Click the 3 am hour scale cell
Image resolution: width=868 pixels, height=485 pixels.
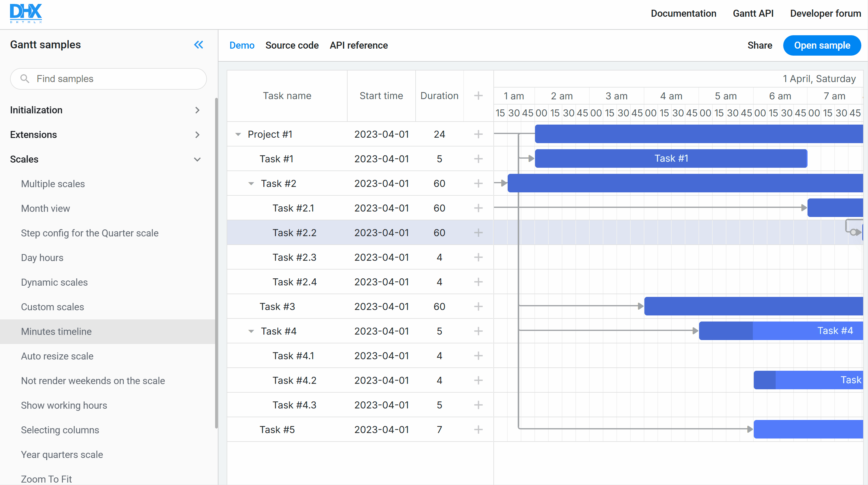(x=617, y=96)
